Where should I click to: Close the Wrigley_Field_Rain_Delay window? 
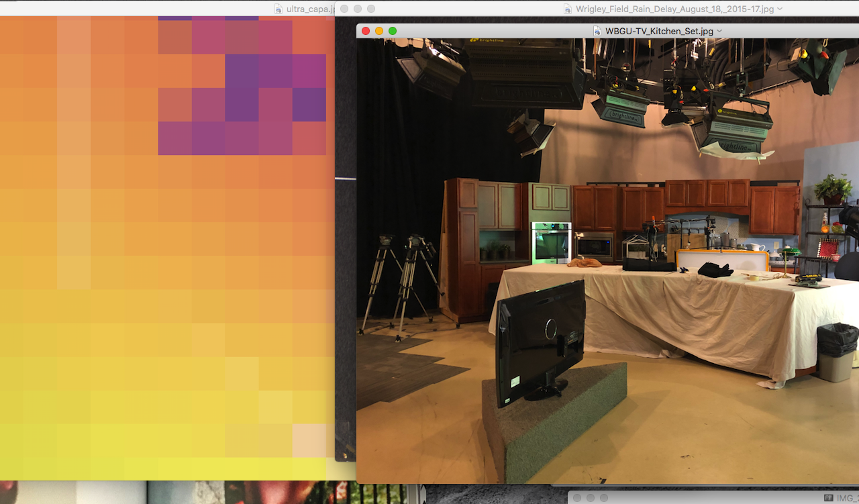(344, 9)
